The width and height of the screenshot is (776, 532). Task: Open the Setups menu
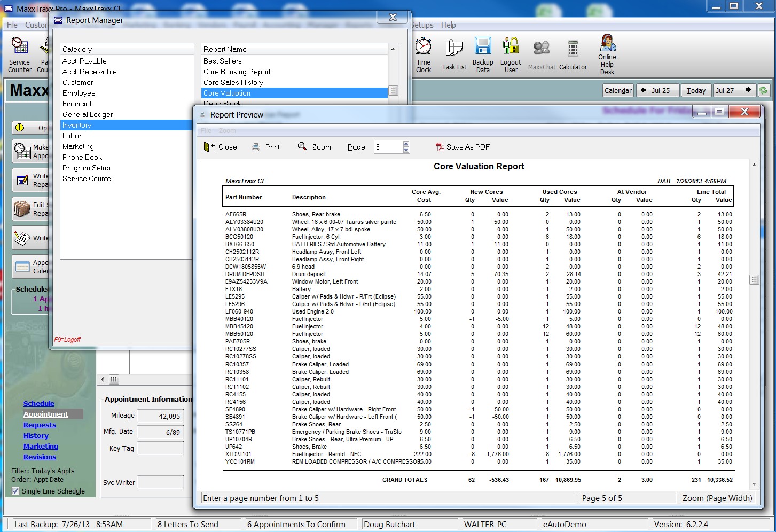point(422,25)
